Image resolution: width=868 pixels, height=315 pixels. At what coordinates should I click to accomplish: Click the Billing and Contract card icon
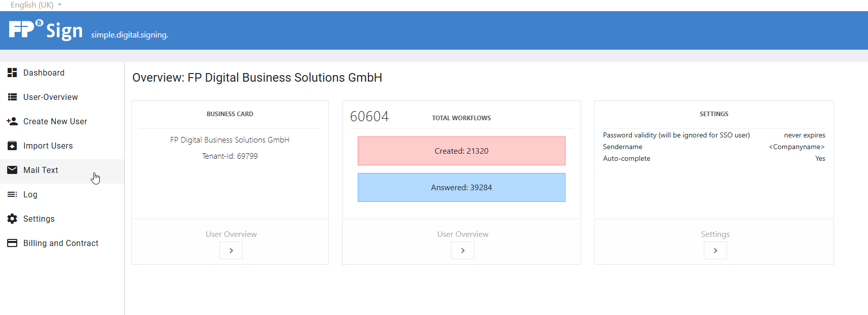pos(12,243)
